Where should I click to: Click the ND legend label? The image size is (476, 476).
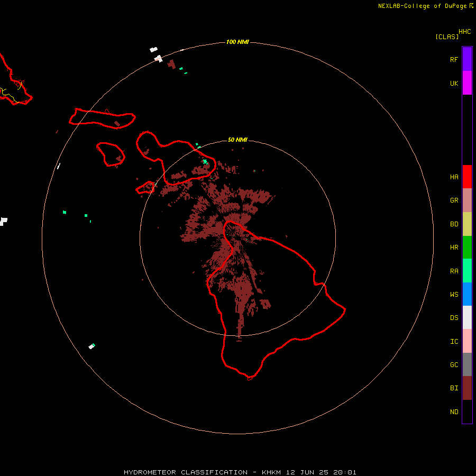pos(454,412)
